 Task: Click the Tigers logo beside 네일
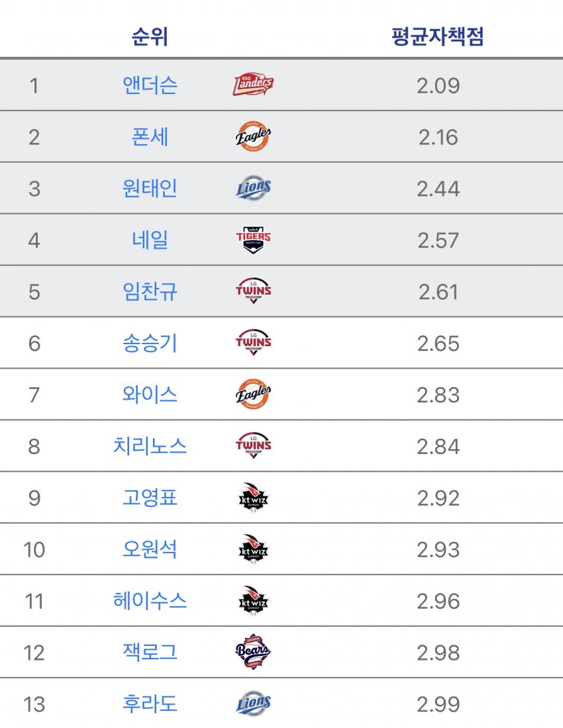coord(253,240)
